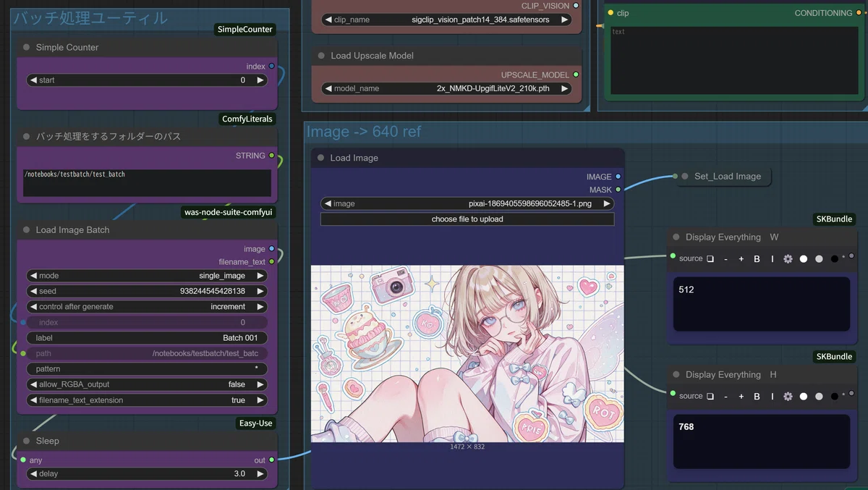Toggle italic in Display Everything H toolbar
The image size is (868, 490).
tap(772, 396)
